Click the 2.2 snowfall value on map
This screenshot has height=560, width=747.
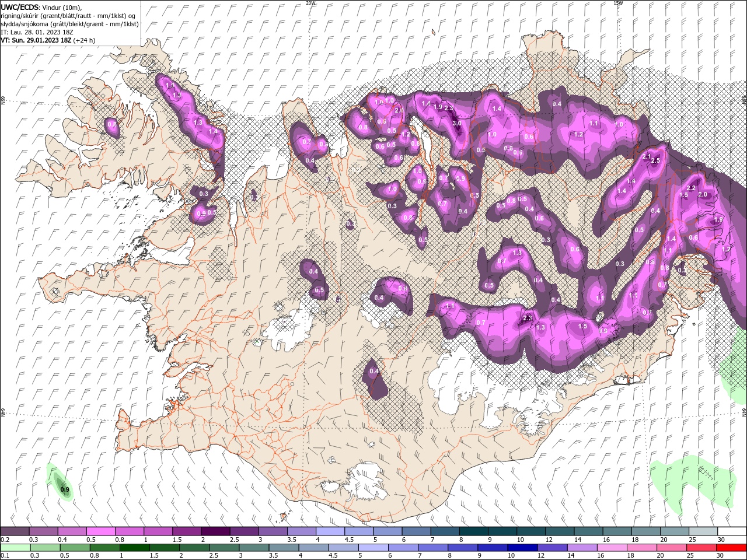pos(691,188)
